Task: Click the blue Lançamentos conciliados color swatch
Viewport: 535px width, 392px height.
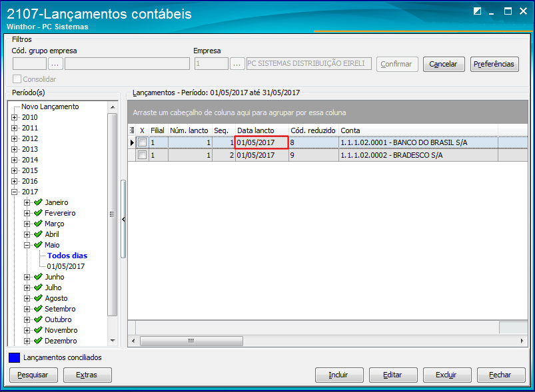Action: pos(14,357)
